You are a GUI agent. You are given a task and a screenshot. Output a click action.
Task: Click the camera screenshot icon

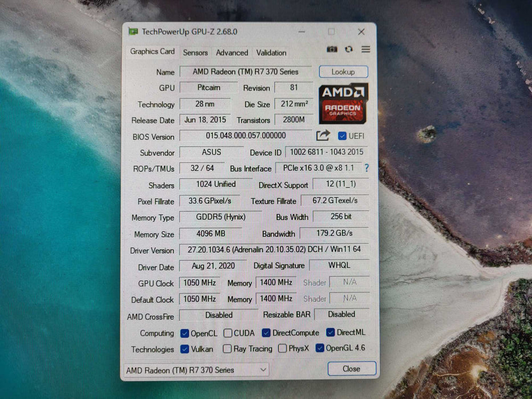click(332, 50)
